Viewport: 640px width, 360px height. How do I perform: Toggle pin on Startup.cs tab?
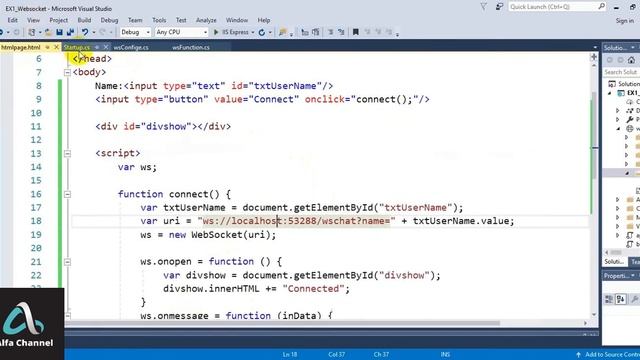[97, 47]
